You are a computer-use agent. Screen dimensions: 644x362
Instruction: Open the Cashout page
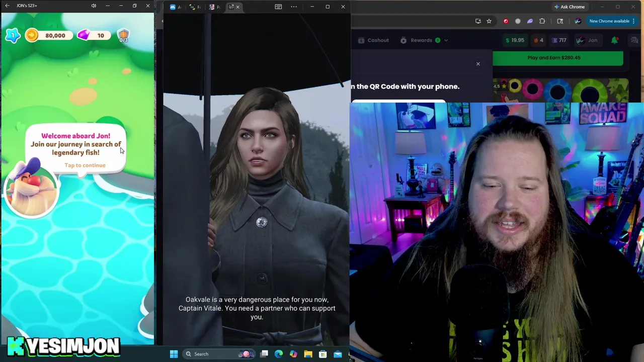(x=374, y=40)
